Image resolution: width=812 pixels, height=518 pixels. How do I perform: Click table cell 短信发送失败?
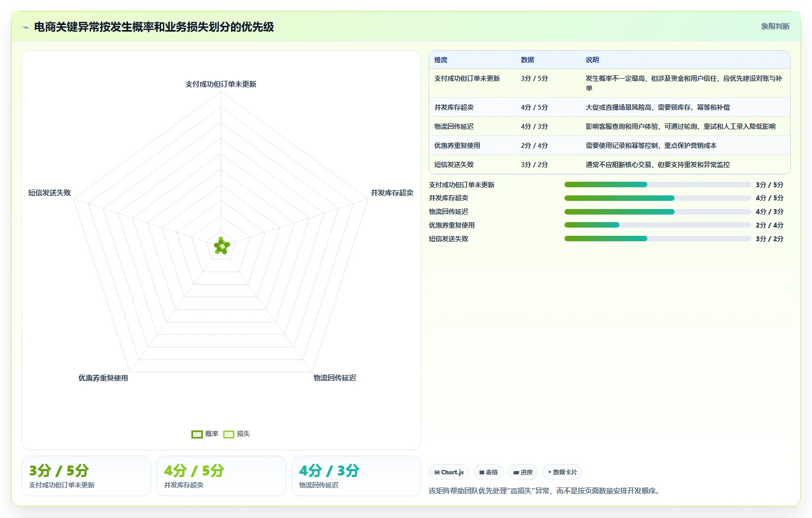(x=454, y=165)
